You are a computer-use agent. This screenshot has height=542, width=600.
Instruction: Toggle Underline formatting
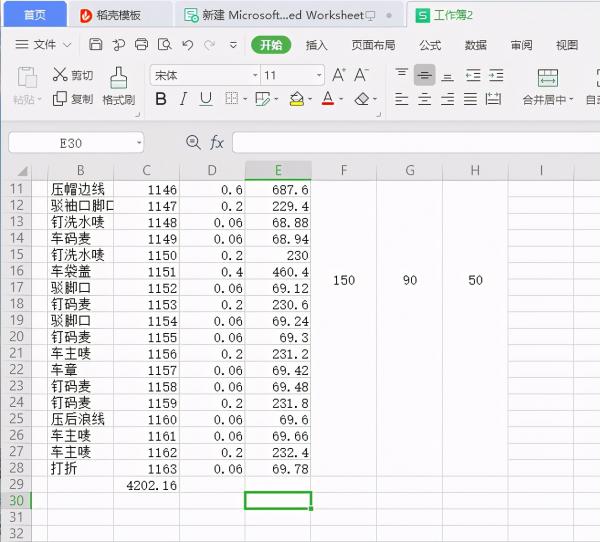click(x=206, y=99)
